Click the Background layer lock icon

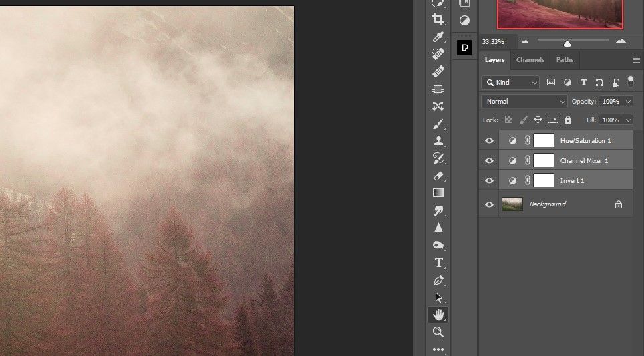(x=618, y=204)
